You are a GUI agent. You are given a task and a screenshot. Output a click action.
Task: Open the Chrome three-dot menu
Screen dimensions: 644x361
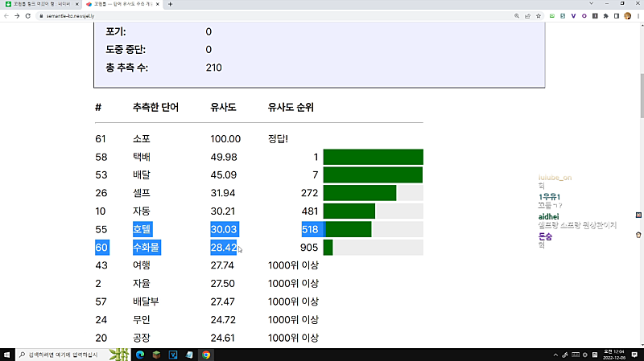click(637, 15)
